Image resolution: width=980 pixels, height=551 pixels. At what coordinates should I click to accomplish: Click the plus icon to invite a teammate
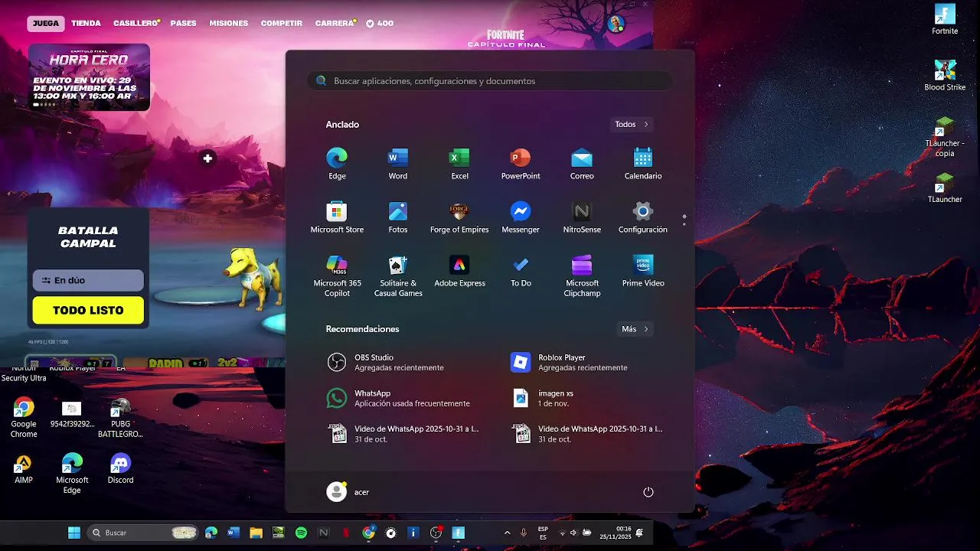tap(207, 158)
